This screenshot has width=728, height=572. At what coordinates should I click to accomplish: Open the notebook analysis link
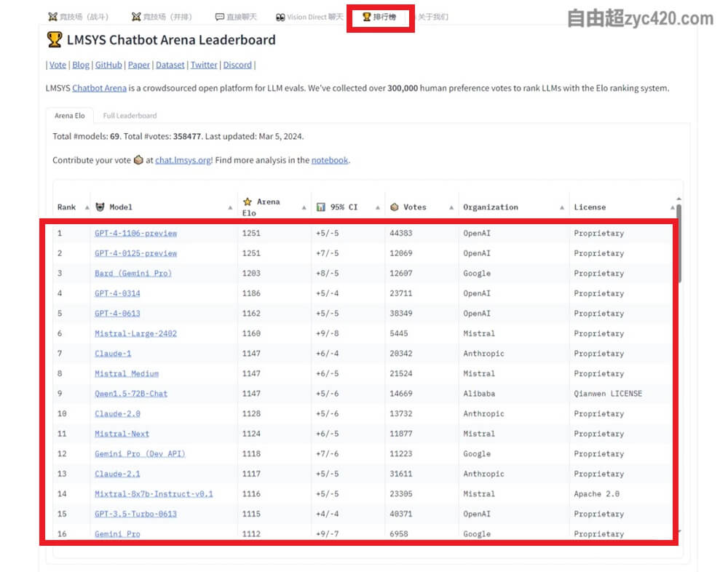coord(330,160)
